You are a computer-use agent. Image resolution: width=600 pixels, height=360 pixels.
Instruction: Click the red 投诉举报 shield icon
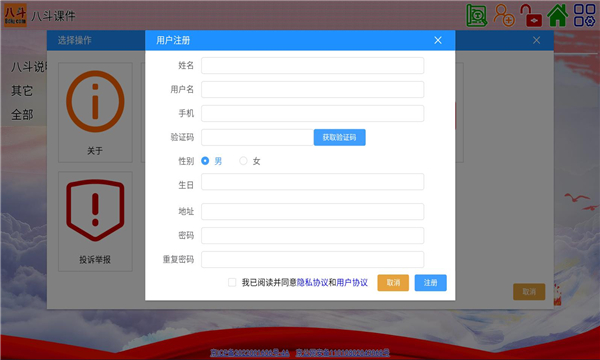click(x=95, y=210)
